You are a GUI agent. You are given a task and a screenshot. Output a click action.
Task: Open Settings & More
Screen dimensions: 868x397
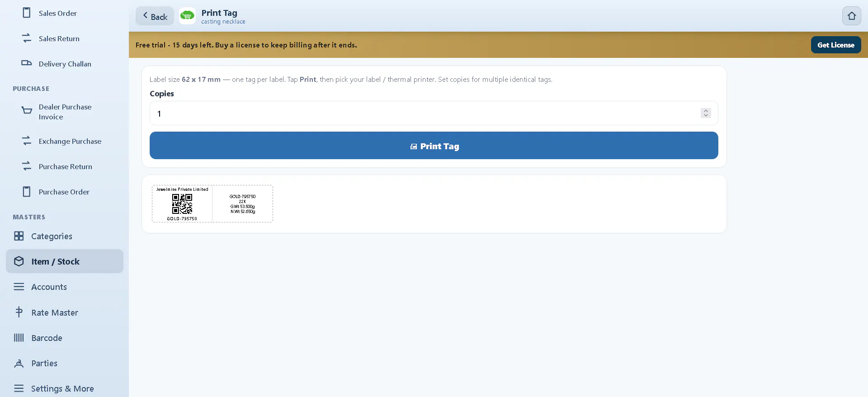pos(64,388)
